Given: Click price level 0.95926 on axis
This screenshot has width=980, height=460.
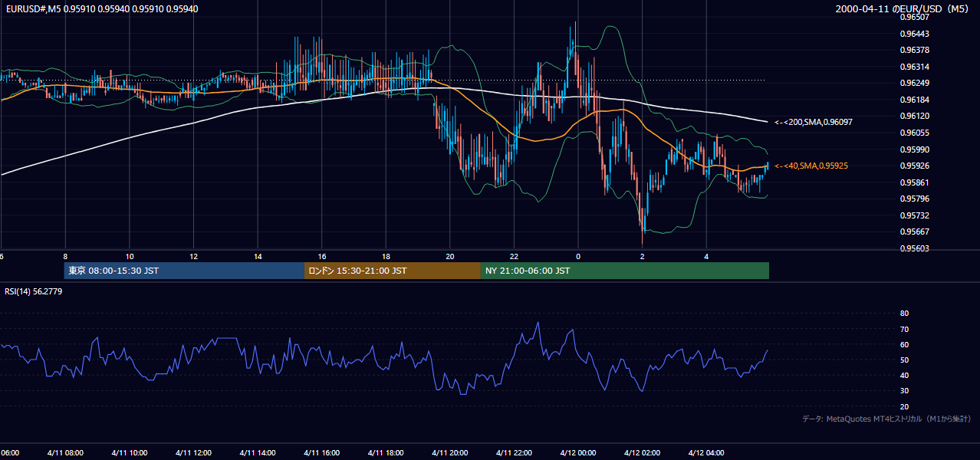Looking at the screenshot, I should coord(914,166).
